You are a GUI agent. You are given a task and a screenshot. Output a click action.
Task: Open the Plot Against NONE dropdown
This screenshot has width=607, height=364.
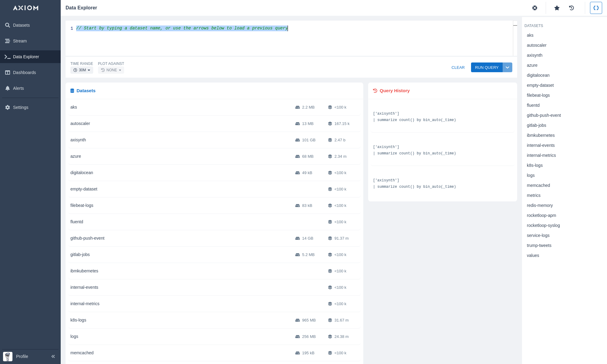coord(111,70)
